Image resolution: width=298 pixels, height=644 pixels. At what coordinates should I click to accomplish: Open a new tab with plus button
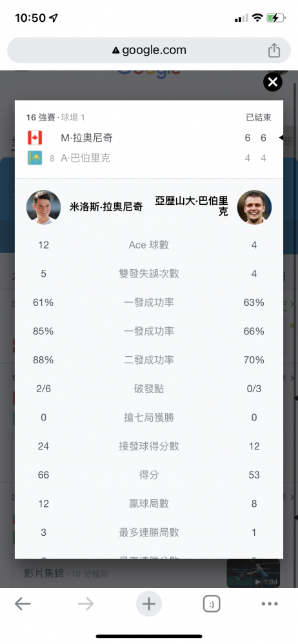149,604
